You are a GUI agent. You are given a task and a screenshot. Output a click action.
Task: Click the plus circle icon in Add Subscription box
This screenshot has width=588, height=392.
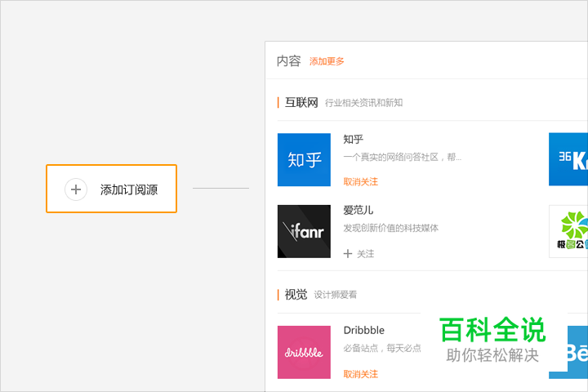coord(76,189)
